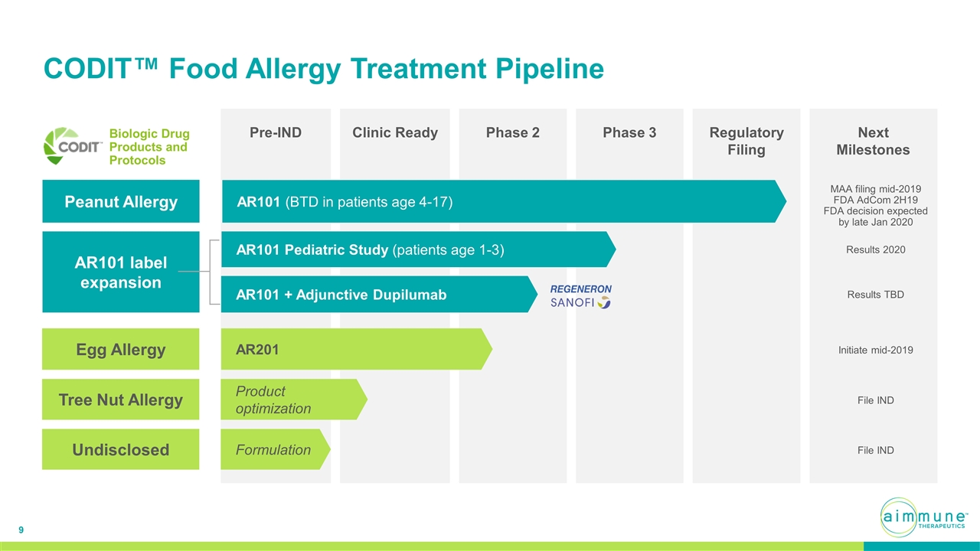Image resolution: width=980 pixels, height=551 pixels.
Task: Click the AR101 BTD progress bar
Action: (498, 202)
